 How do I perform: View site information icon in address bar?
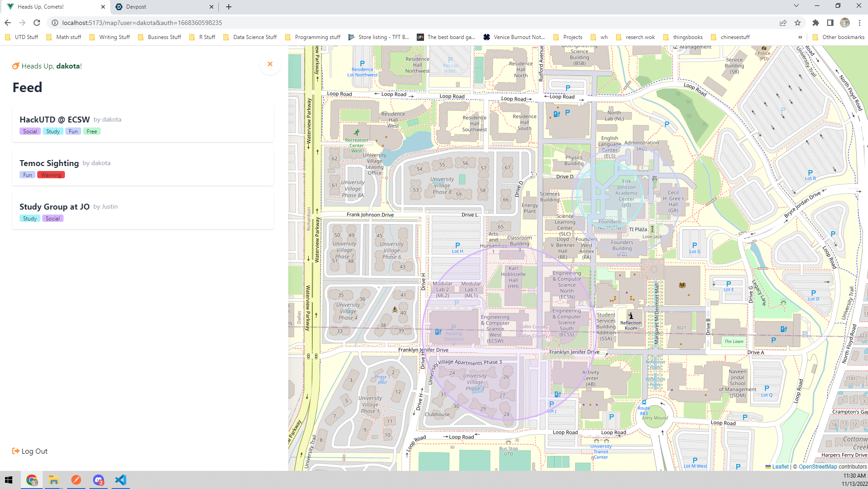(54, 23)
